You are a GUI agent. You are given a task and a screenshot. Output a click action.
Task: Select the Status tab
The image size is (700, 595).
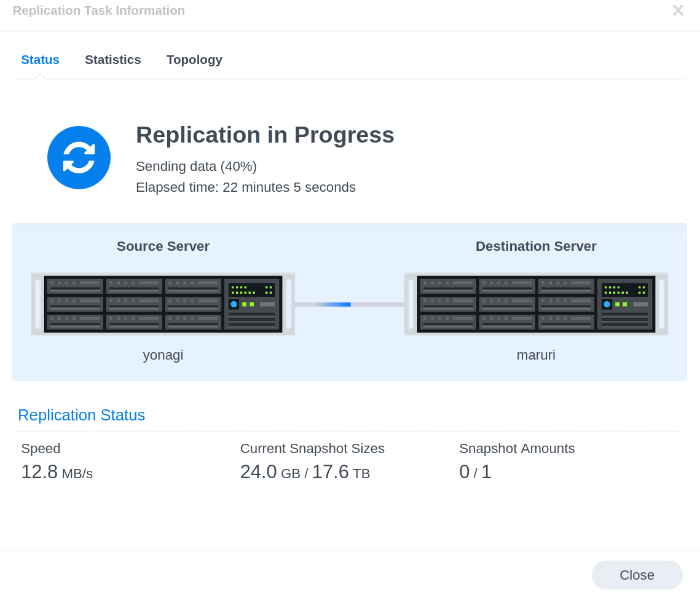40,60
